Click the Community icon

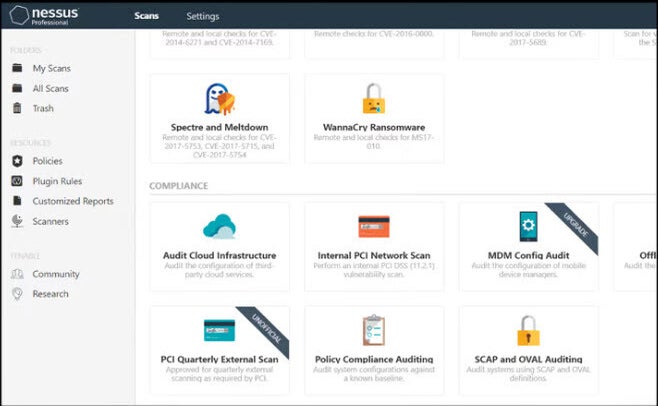[17, 274]
